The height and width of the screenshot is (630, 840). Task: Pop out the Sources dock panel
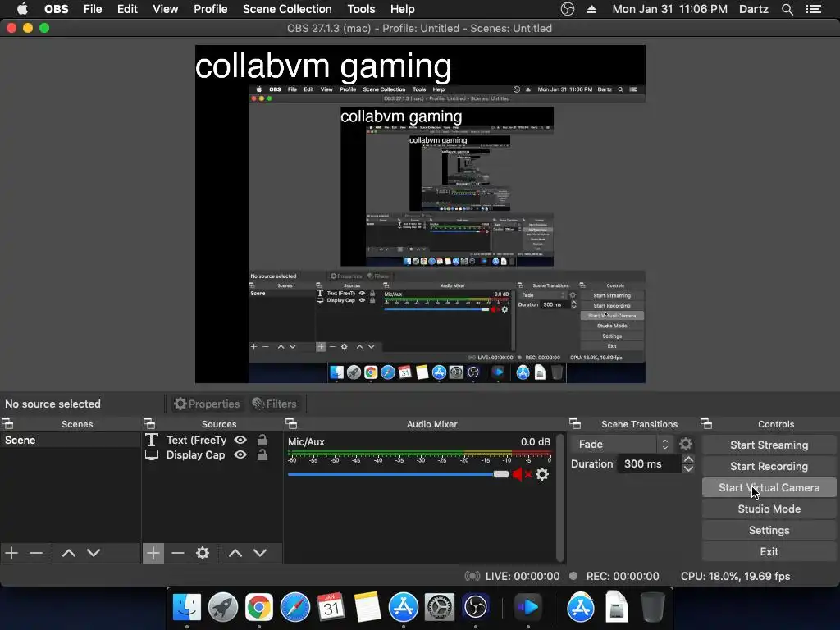coord(149,424)
